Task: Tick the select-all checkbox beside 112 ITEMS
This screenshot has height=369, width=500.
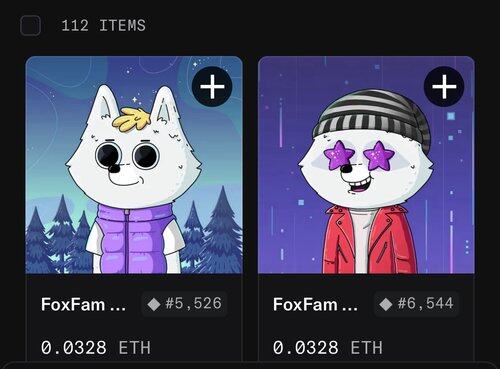Action: pos(30,26)
